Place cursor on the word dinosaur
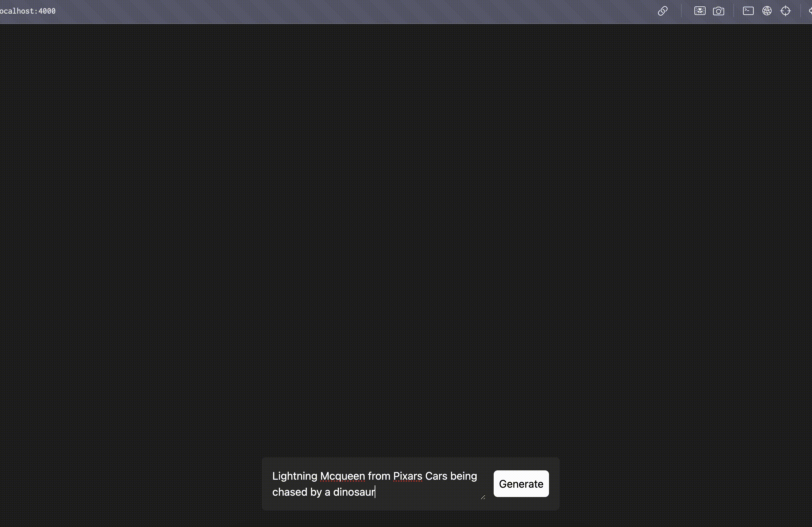The width and height of the screenshot is (812, 527). [x=353, y=492]
